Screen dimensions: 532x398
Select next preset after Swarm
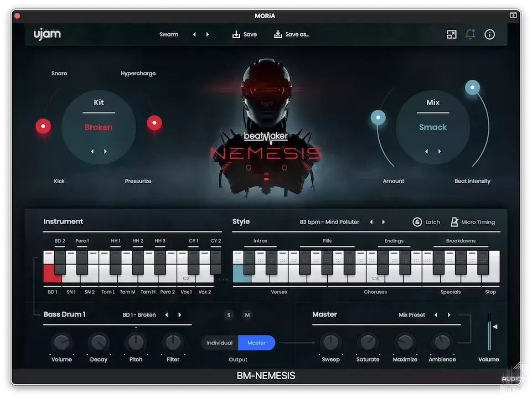[x=208, y=34]
